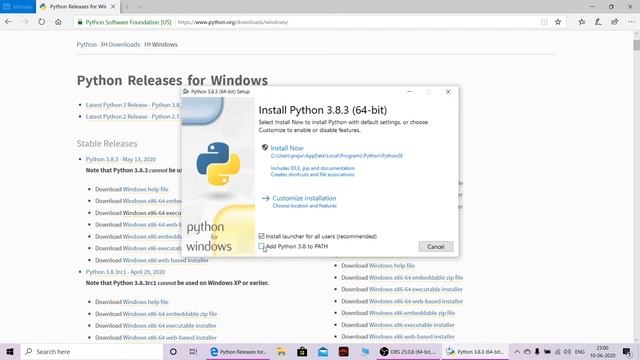Screen dimensions: 640x360
Task: Switch to Edge Python Releases taskbar button
Action: 238,351
